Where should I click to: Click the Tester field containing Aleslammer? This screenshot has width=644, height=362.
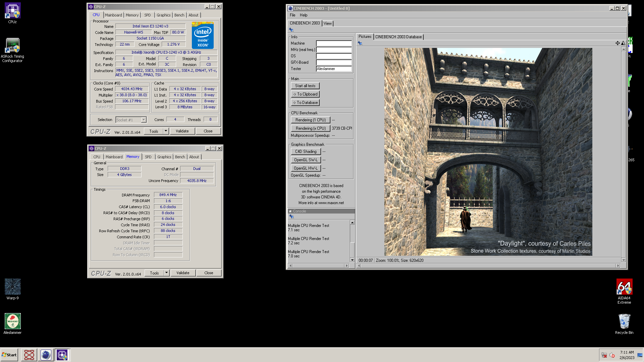click(334, 69)
